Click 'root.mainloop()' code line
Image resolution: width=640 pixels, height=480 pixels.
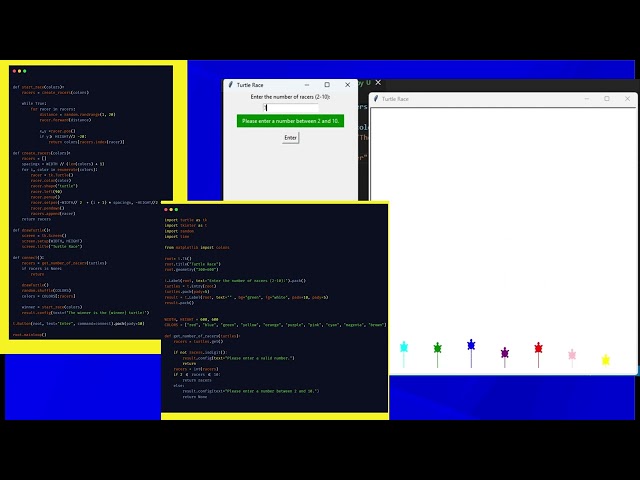pyautogui.click(x=29, y=335)
